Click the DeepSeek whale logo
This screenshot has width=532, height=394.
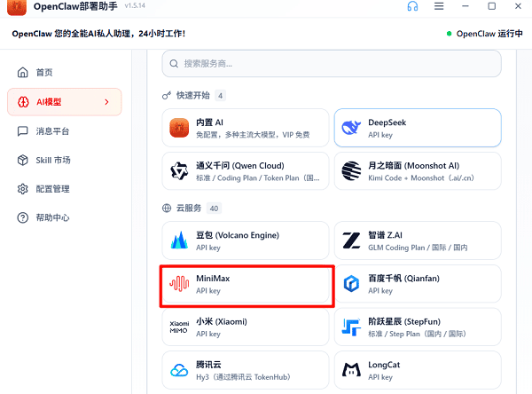click(x=351, y=128)
